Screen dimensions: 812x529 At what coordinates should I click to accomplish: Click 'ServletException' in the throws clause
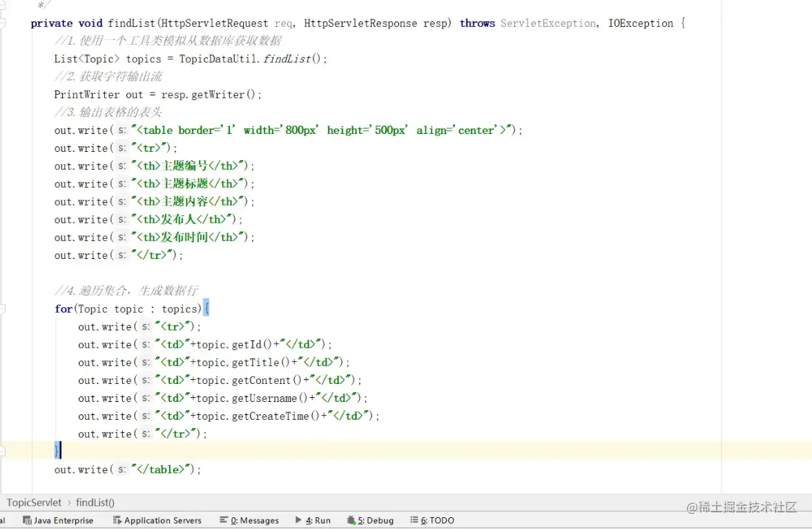point(548,23)
